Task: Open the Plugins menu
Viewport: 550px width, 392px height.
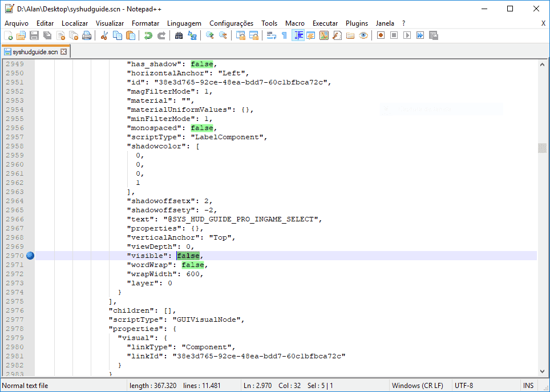Action: tap(357, 23)
